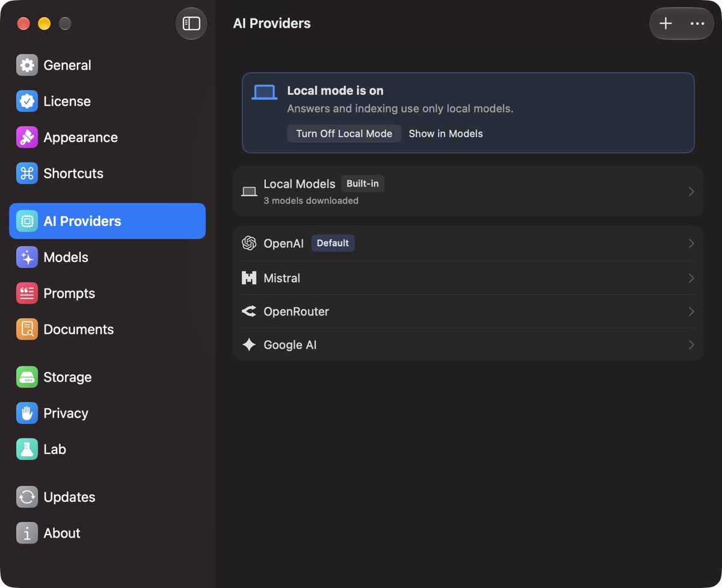Image resolution: width=722 pixels, height=588 pixels.
Task: Click the 'Google AI' provider name
Action: tap(290, 345)
